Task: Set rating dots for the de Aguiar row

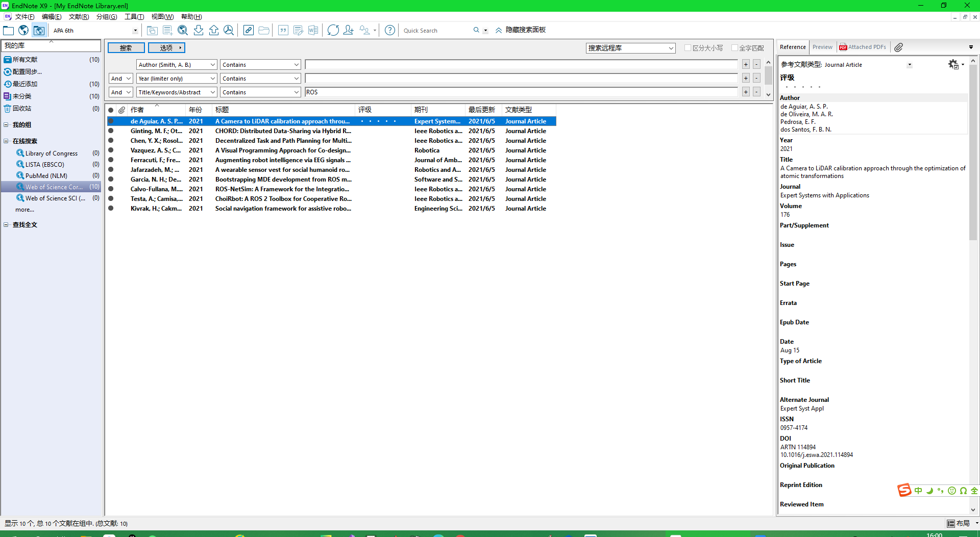Action: 378,121
